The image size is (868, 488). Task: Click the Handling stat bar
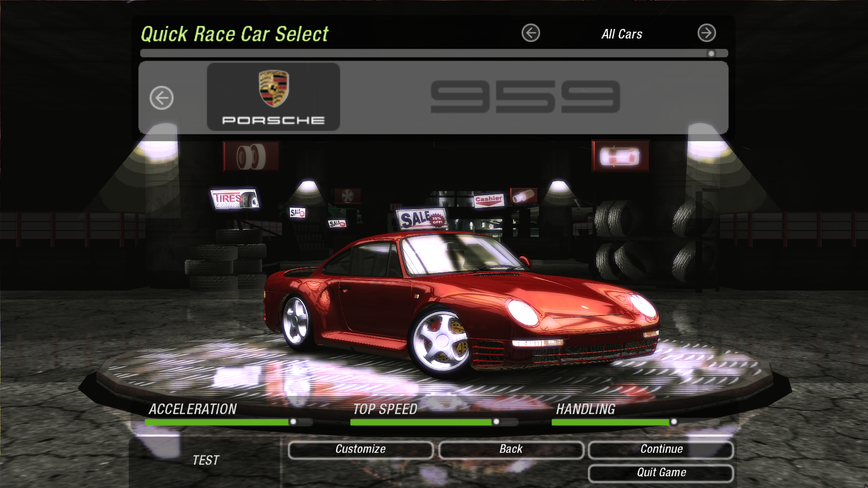[x=615, y=422]
